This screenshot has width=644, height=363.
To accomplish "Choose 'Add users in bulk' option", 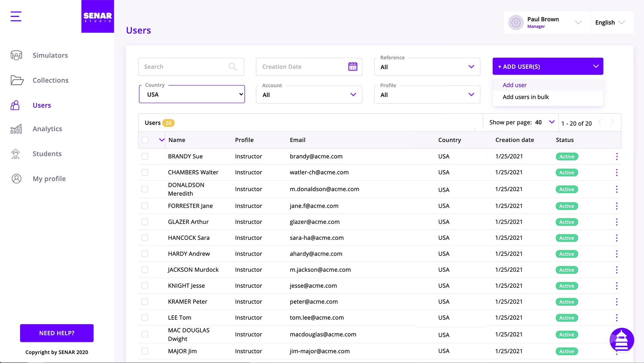I will [525, 97].
